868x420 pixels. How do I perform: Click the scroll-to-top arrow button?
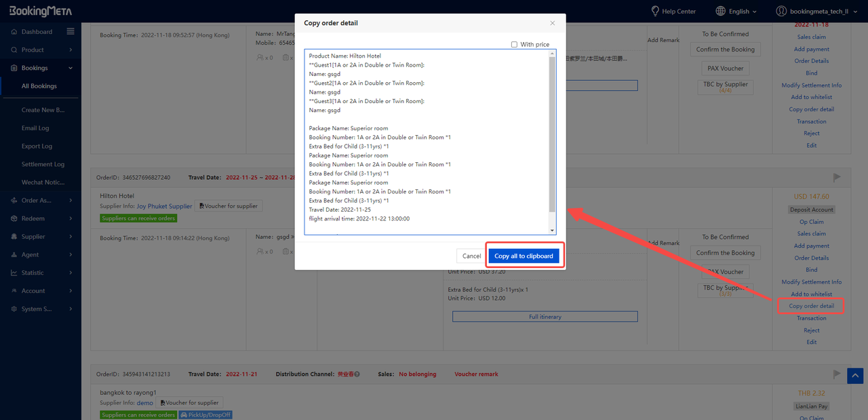click(x=854, y=375)
